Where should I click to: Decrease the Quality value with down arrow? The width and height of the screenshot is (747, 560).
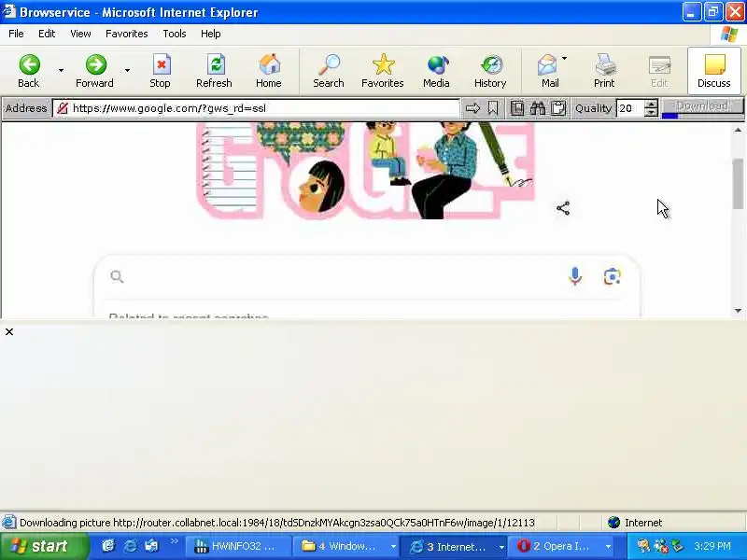651,112
